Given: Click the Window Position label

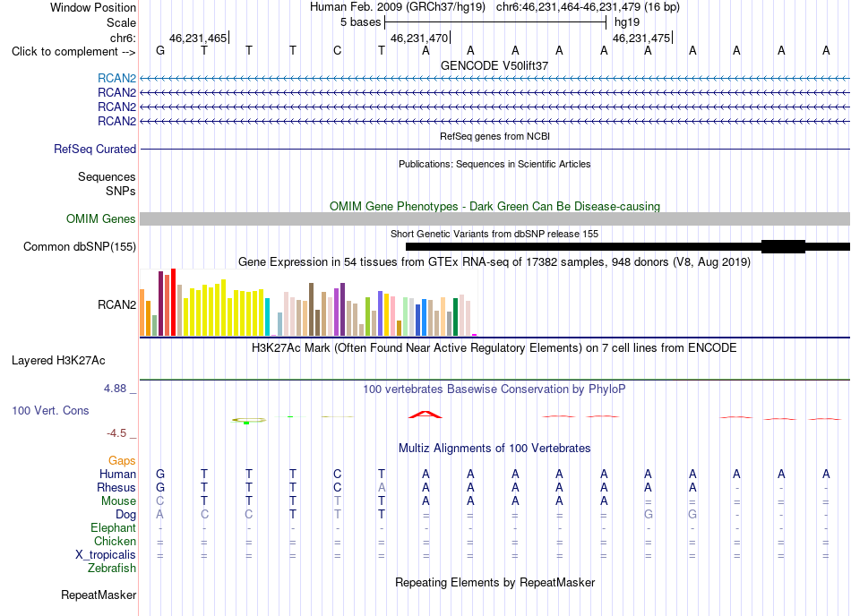Looking at the screenshot, I should click(93, 7).
